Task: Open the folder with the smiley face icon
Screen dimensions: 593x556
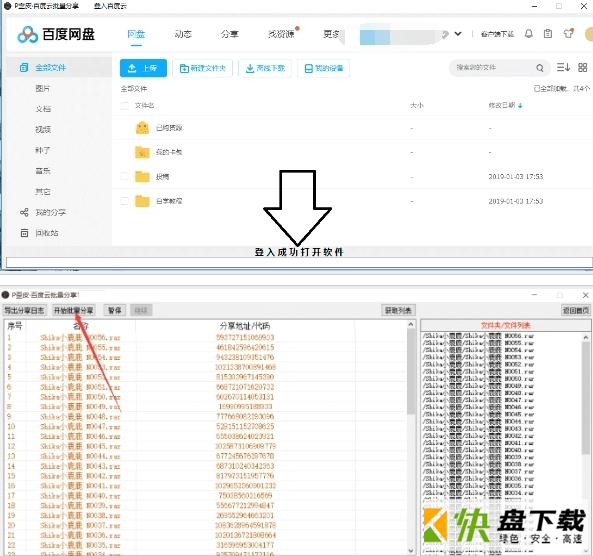Action: pyautogui.click(x=142, y=128)
